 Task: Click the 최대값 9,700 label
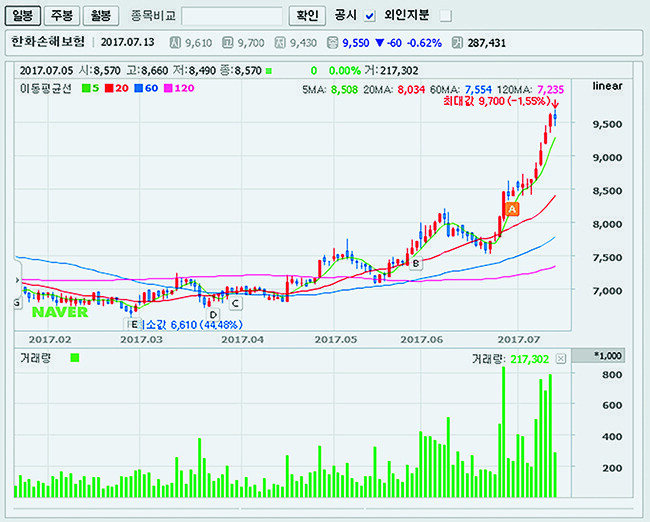[x=497, y=101]
